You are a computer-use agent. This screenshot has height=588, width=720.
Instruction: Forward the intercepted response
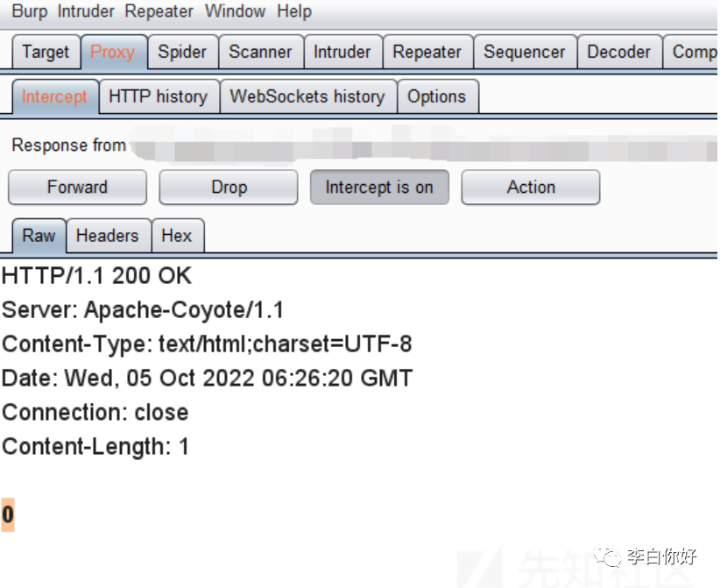[77, 188]
